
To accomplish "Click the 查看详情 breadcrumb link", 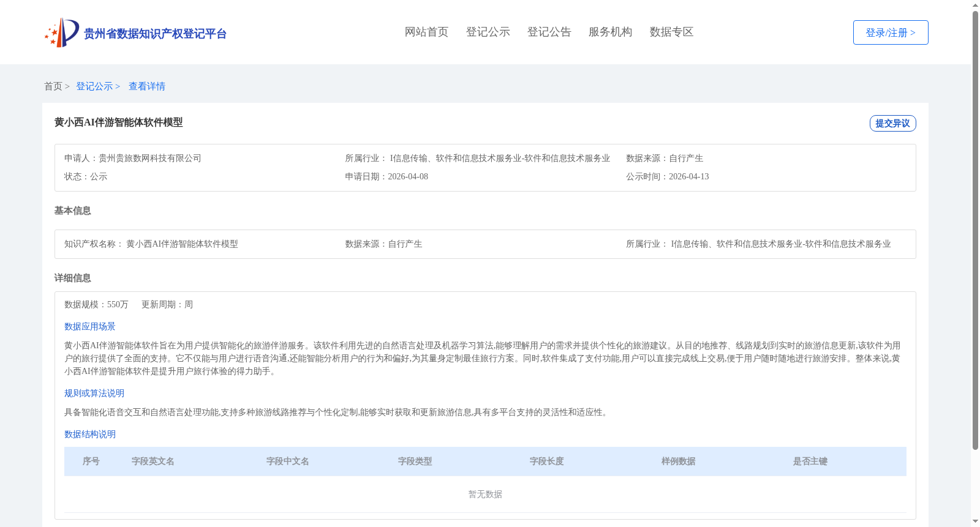I will tap(147, 86).
